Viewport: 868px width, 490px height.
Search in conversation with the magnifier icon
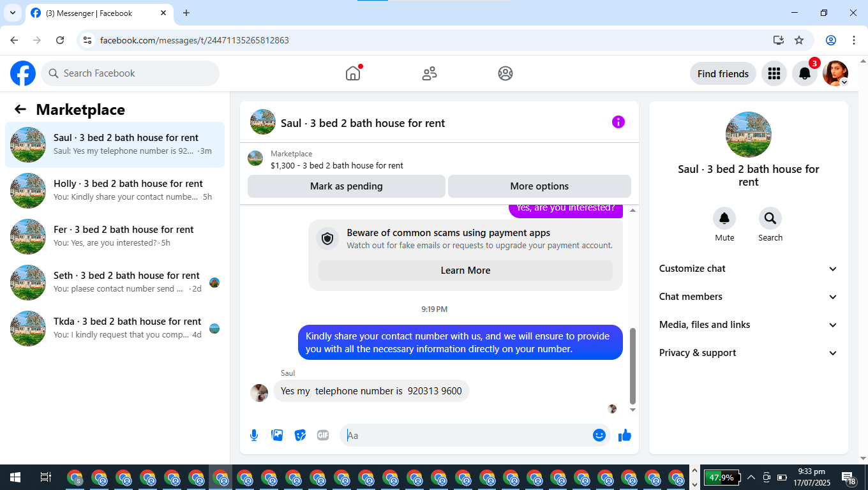770,218
